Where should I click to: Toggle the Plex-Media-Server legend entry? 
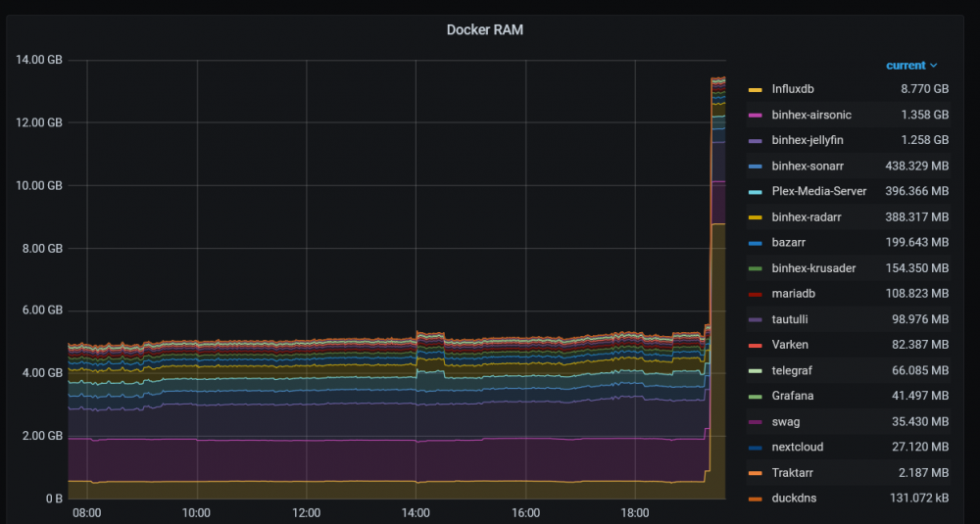pyautogui.click(x=818, y=191)
